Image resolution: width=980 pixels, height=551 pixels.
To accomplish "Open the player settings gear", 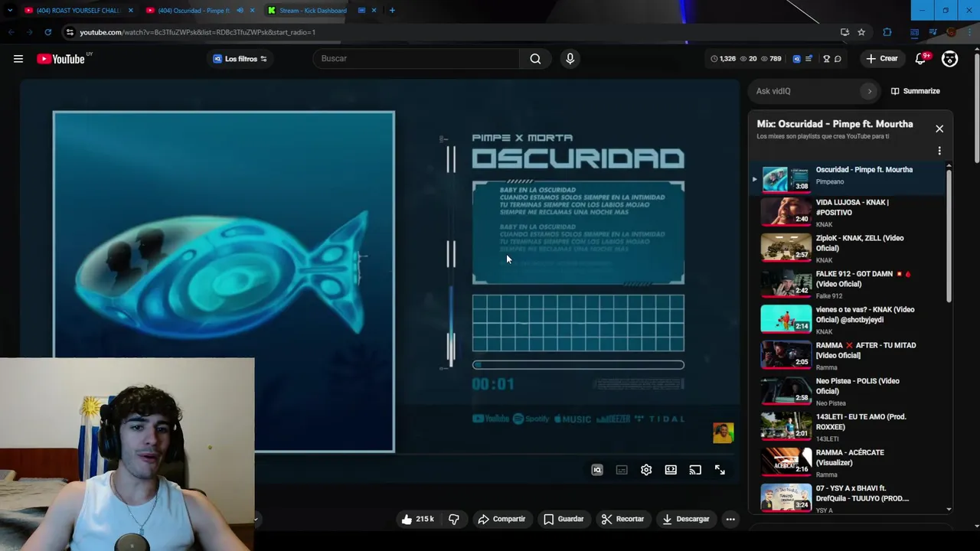I will (646, 470).
